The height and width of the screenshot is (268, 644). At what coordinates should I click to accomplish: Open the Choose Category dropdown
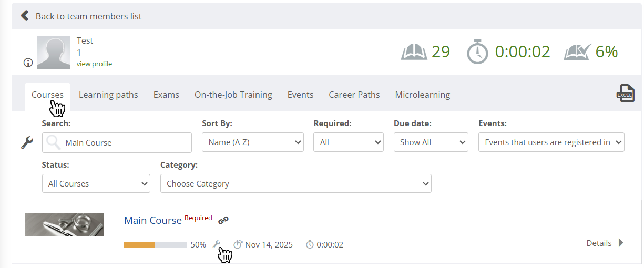(295, 184)
